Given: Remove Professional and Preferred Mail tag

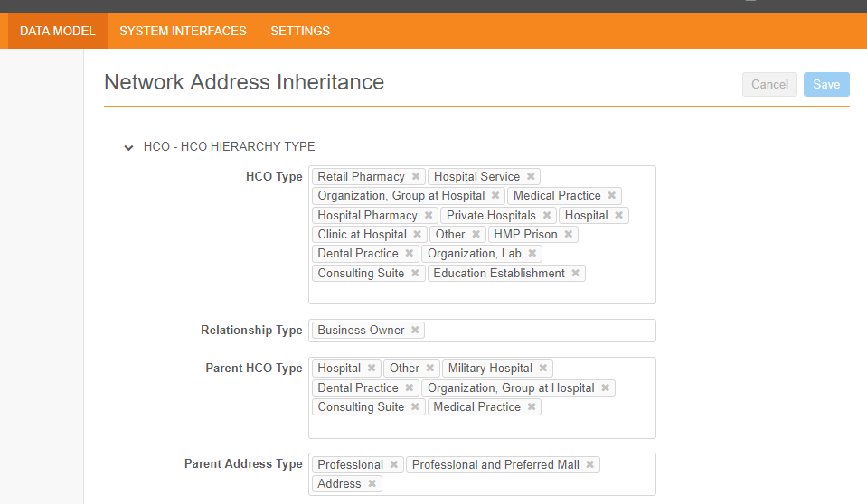Looking at the screenshot, I should [x=590, y=465].
